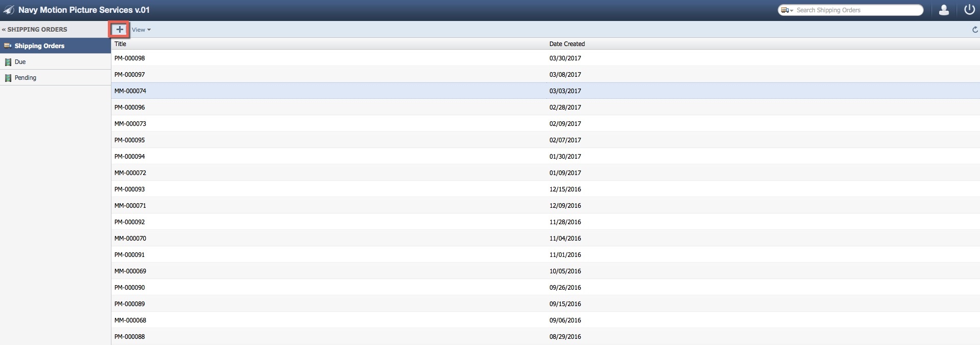Open the user profile icon
Screen dimensions: 980x345
click(x=944, y=10)
